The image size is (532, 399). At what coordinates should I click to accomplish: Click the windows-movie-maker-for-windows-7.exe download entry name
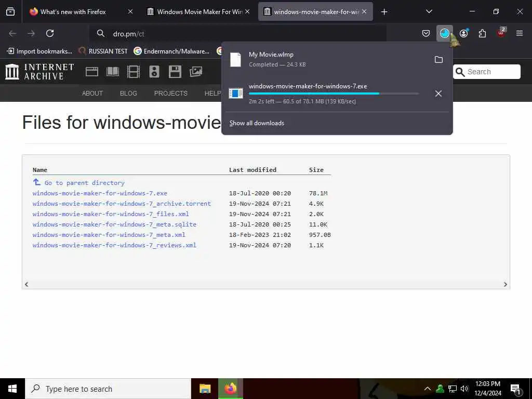308,86
